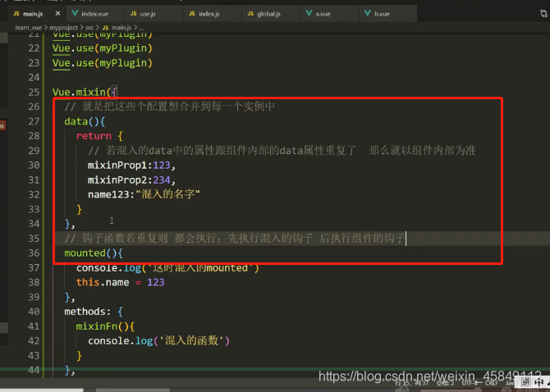Screen dimensions: 550x392
Task: Click the CRLF line ending status item
Action: (491, 383)
